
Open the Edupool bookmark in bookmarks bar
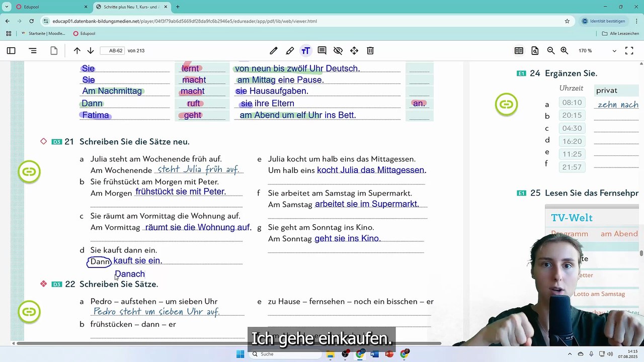(84, 34)
